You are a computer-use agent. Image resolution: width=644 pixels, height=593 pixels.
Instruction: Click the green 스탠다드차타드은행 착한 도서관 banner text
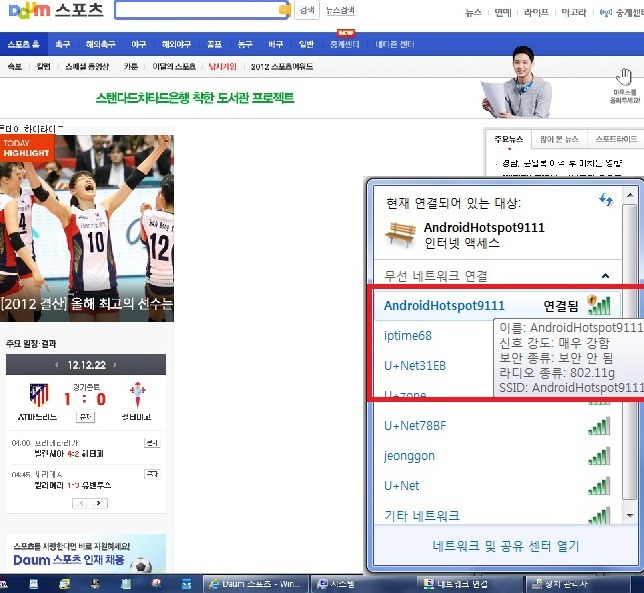pos(195,98)
